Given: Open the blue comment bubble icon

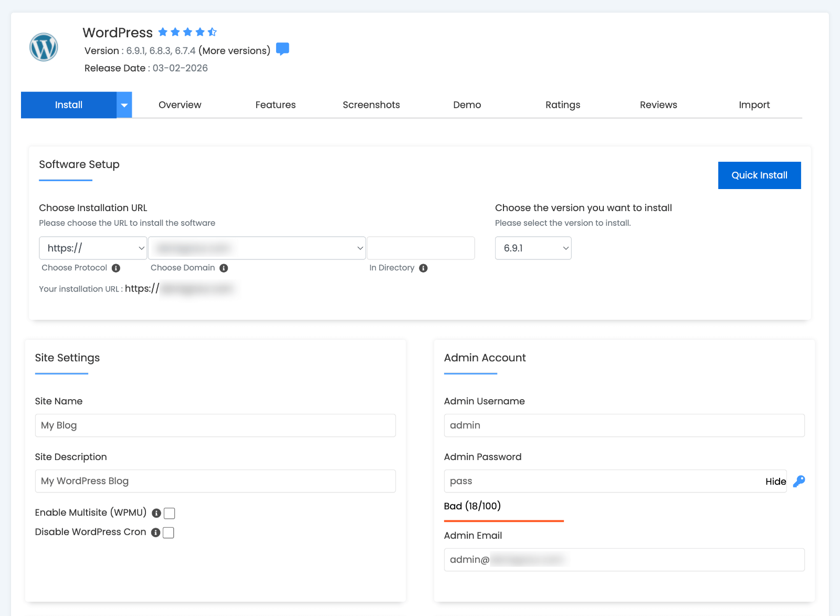Looking at the screenshot, I should [x=282, y=49].
